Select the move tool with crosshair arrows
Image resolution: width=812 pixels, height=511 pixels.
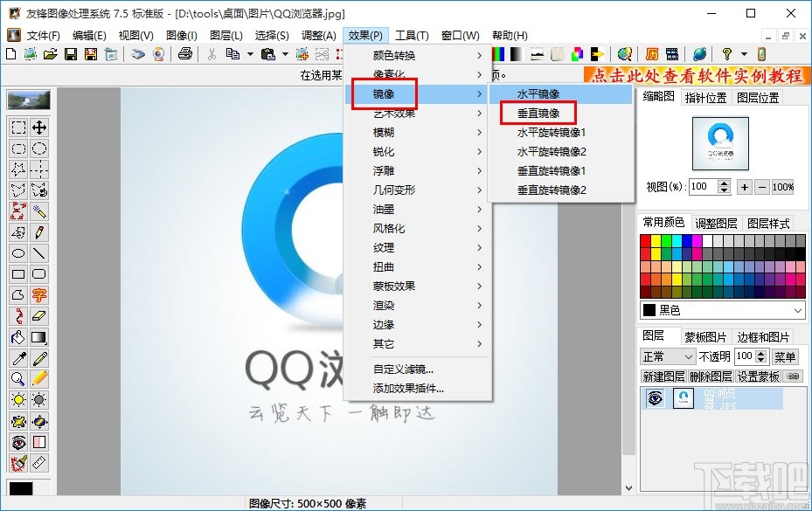click(38, 127)
